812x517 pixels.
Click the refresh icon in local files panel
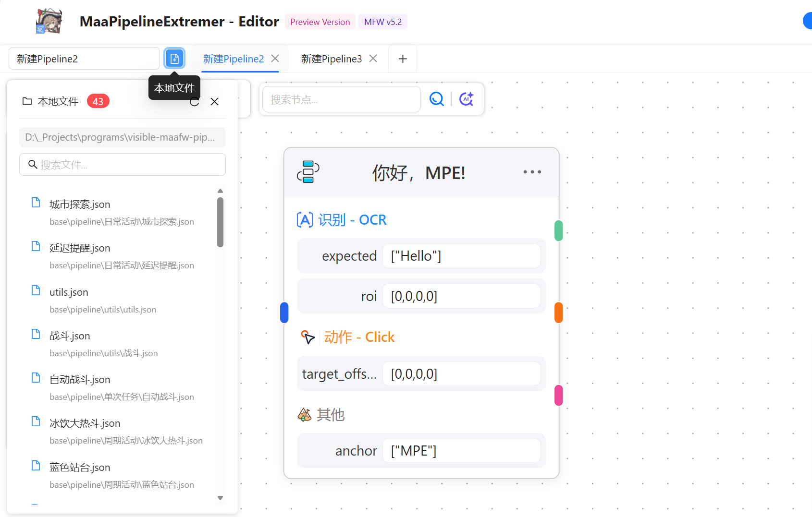click(x=195, y=102)
